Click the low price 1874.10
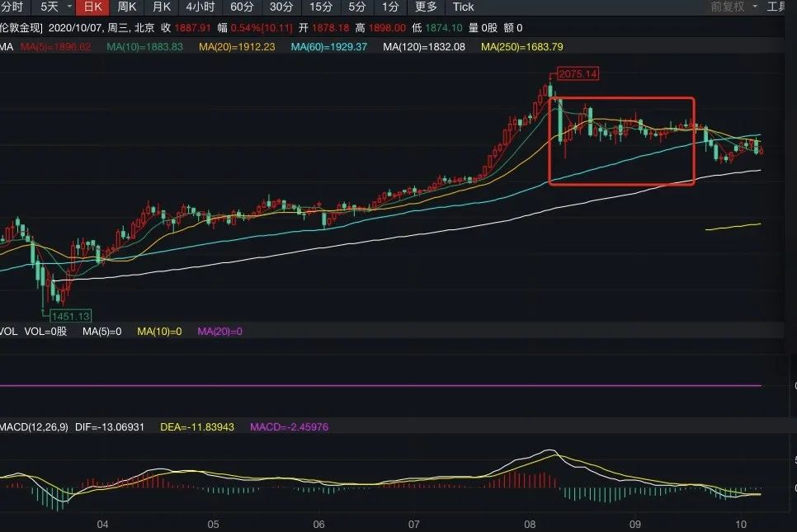Viewport: 797px width, 532px height. (x=444, y=28)
